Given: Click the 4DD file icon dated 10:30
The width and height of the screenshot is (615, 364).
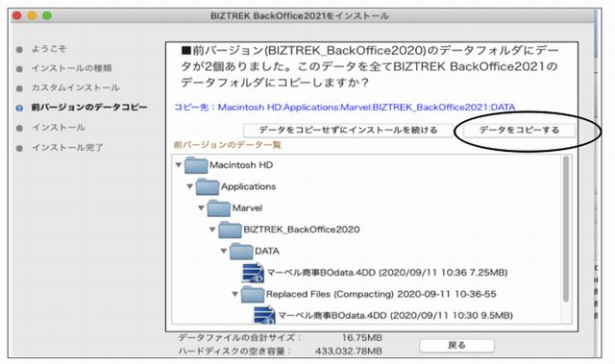Looking at the screenshot, I should [x=264, y=315].
